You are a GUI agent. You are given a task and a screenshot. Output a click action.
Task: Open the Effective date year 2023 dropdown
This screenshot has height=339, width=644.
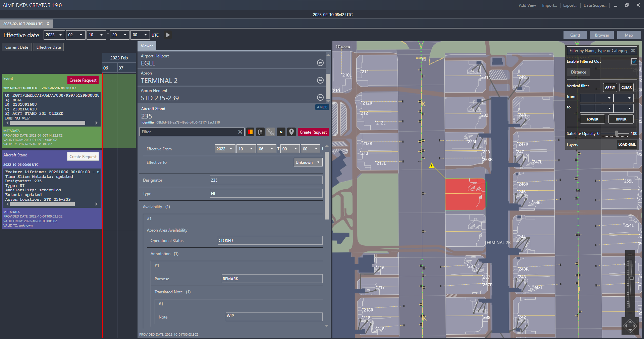(x=54, y=35)
